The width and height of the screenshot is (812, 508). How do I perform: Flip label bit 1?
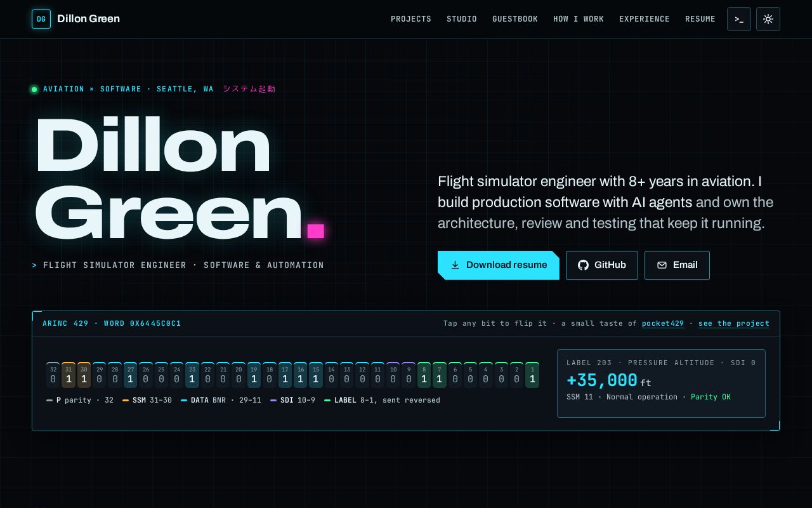532,375
